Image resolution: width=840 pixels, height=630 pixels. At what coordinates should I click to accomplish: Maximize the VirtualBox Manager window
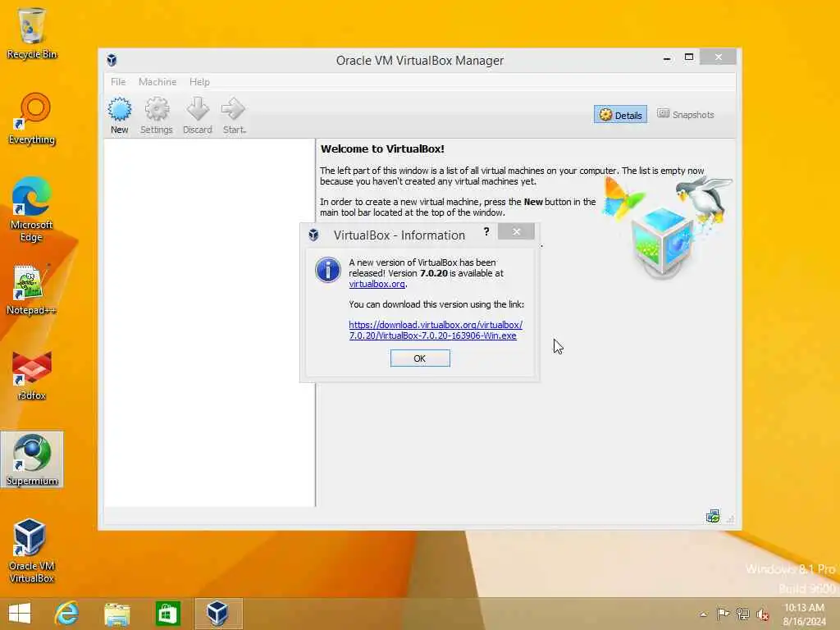point(689,57)
